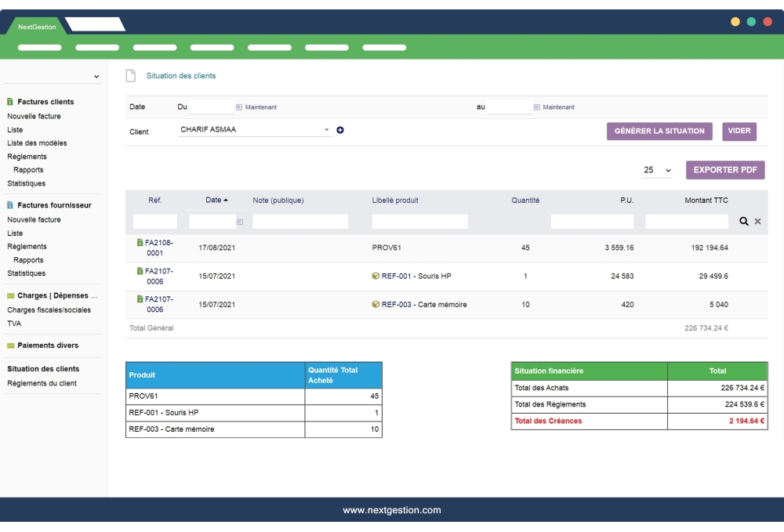Open calendar icon next to au date field

point(537,107)
